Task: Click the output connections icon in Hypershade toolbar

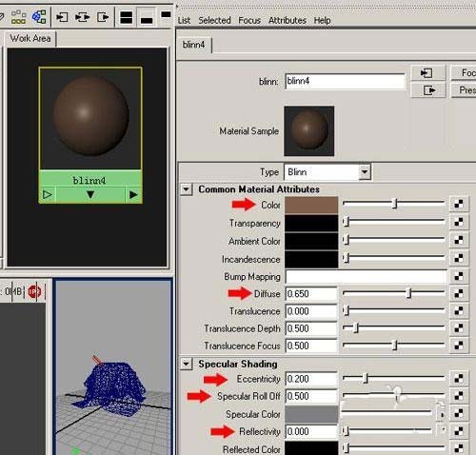Action: coord(103,17)
